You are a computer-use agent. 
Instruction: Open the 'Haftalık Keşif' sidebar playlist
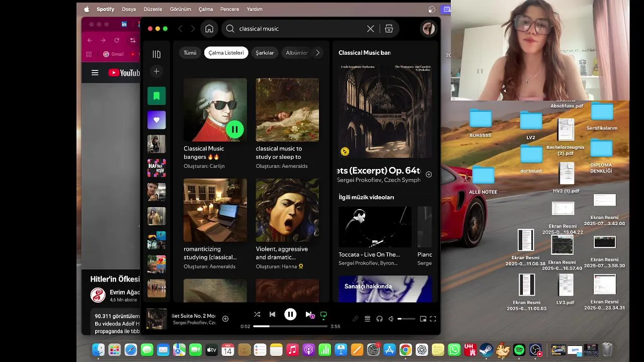156,168
